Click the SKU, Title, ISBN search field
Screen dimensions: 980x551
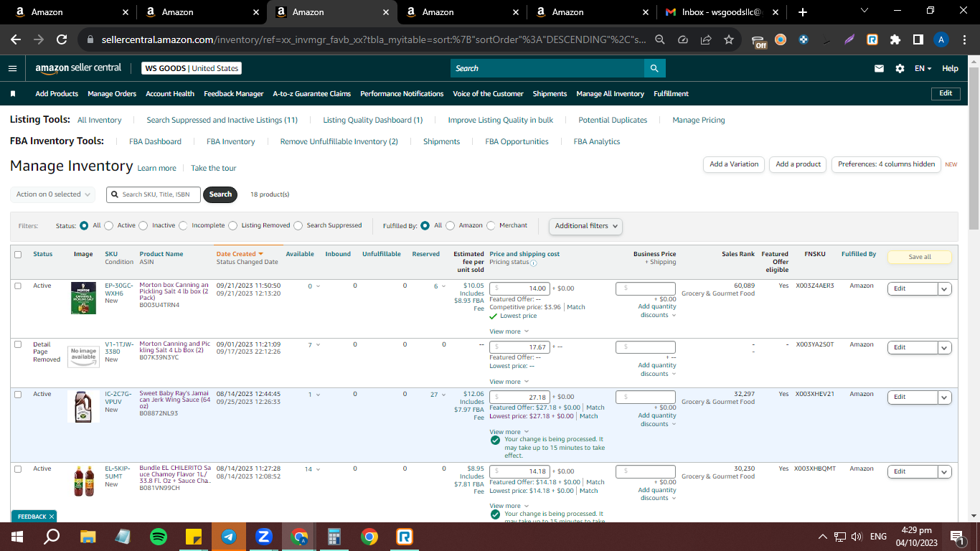pos(154,194)
